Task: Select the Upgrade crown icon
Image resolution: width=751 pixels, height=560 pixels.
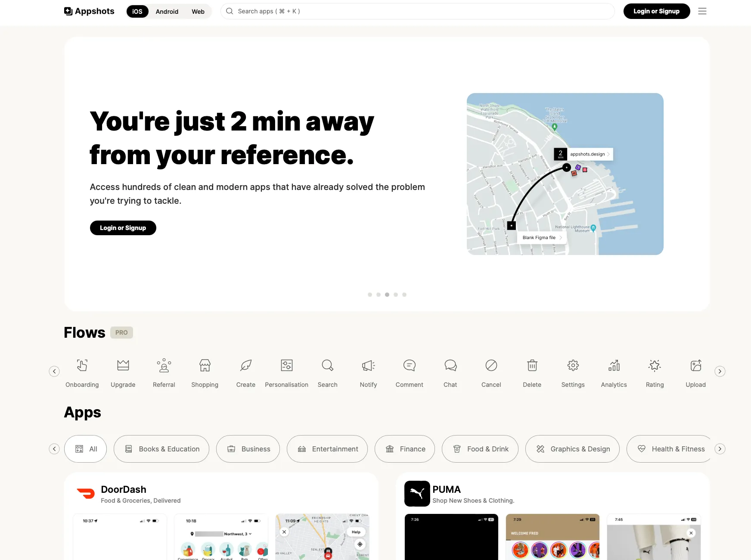Action: pyautogui.click(x=123, y=365)
